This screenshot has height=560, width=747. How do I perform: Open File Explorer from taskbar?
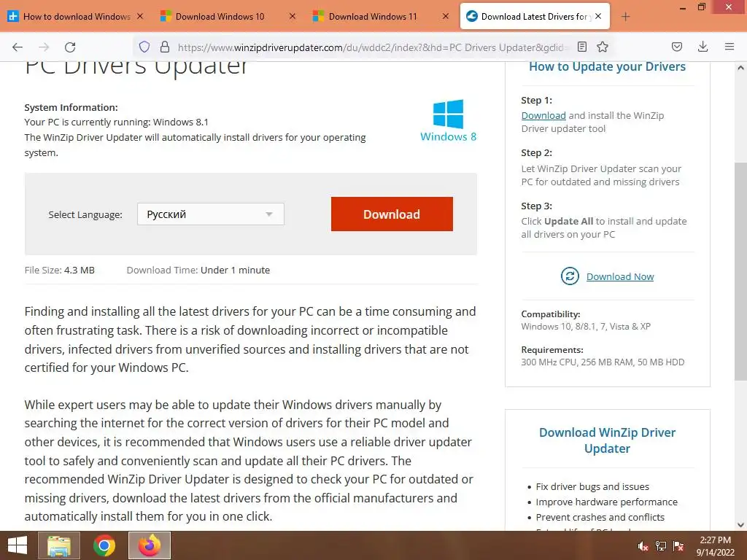(x=59, y=545)
